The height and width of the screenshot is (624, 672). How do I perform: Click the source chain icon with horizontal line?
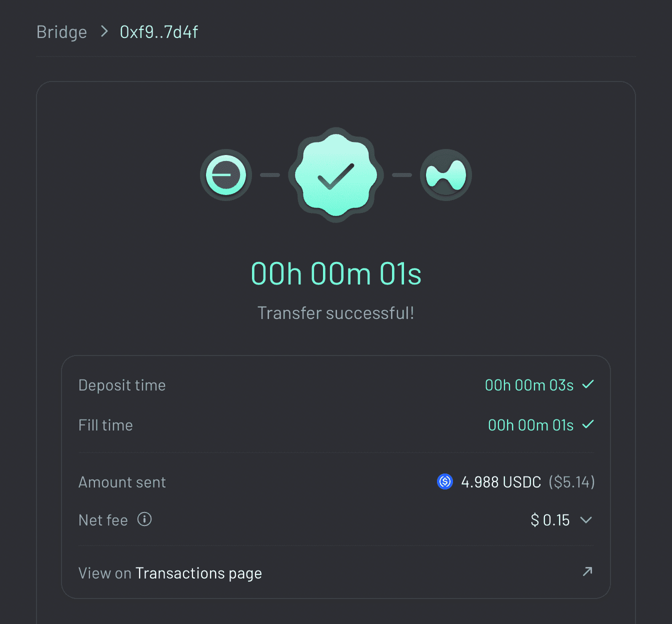226,175
